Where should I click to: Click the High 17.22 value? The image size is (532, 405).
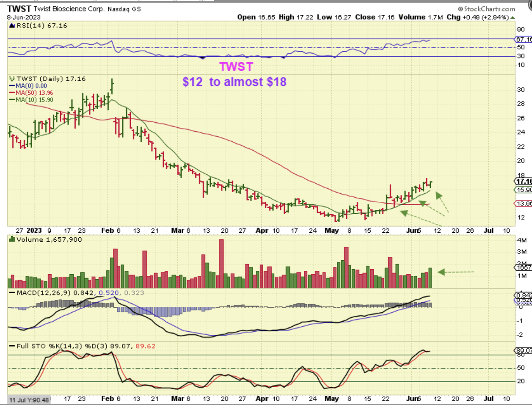pyautogui.click(x=296, y=17)
